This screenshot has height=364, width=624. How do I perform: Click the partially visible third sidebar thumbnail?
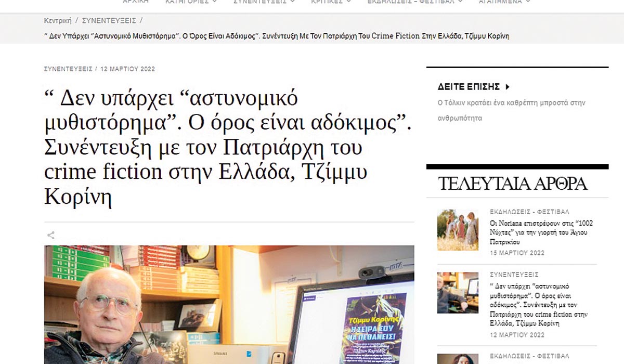[x=458, y=359]
